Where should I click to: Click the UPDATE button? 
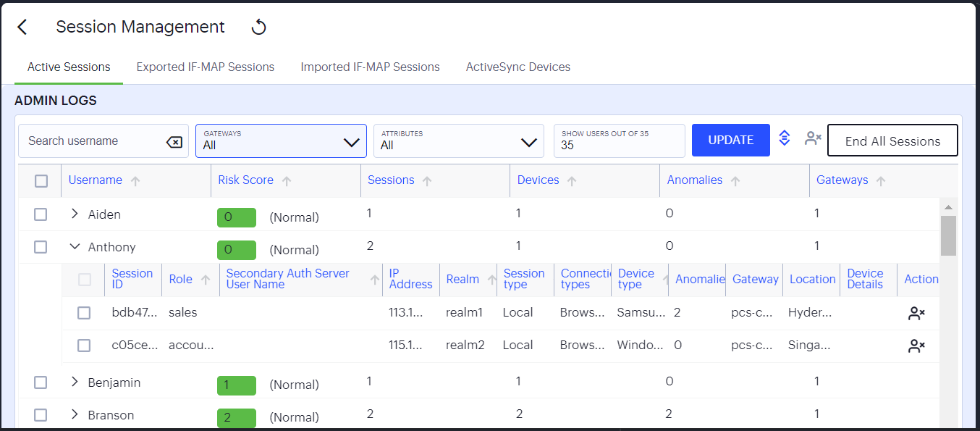(731, 141)
